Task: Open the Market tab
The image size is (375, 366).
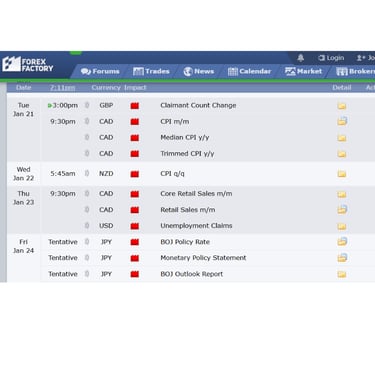Action: pyautogui.click(x=303, y=71)
